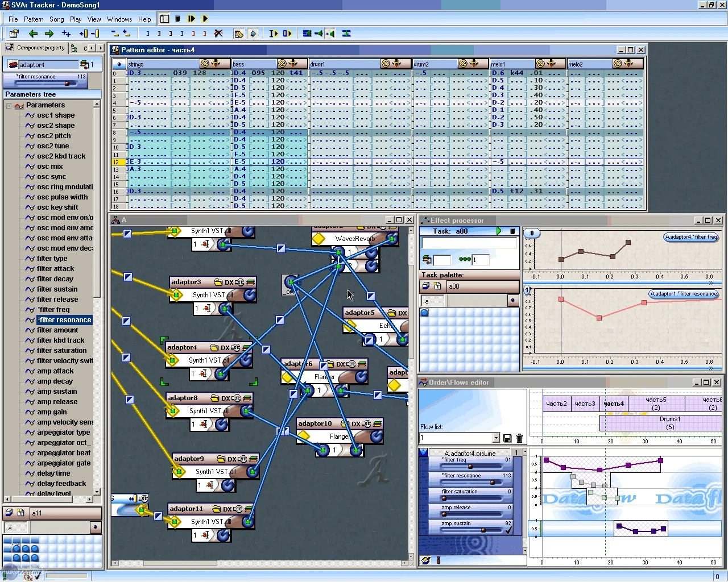Select часть3 block in the order timeline
This screenshot has width=728, height=582.
click(x=585, y=404)
